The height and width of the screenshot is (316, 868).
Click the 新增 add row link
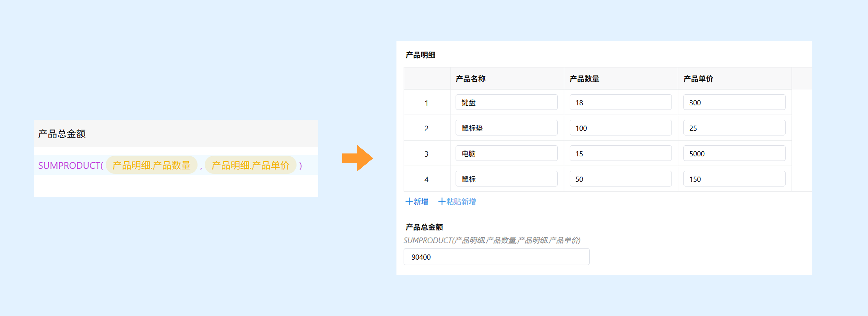[x=417, y=202]
